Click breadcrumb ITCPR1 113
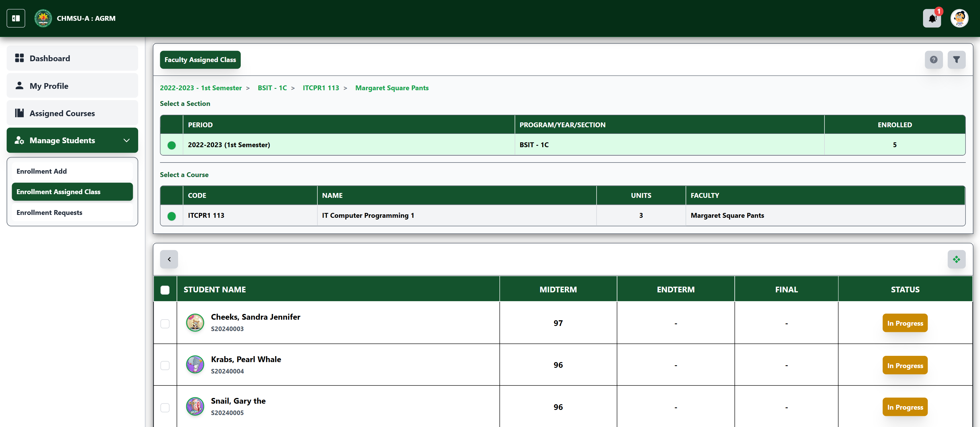 pos(321,88)
